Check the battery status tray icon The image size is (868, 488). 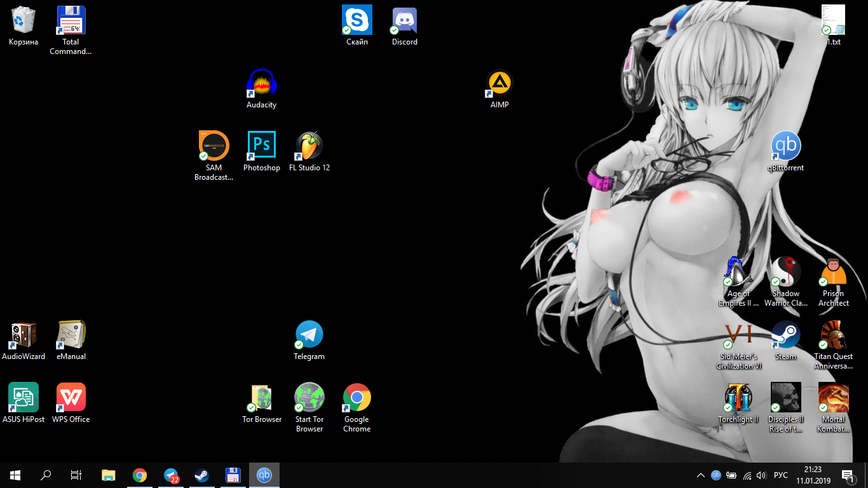click(x=731, y=475)
